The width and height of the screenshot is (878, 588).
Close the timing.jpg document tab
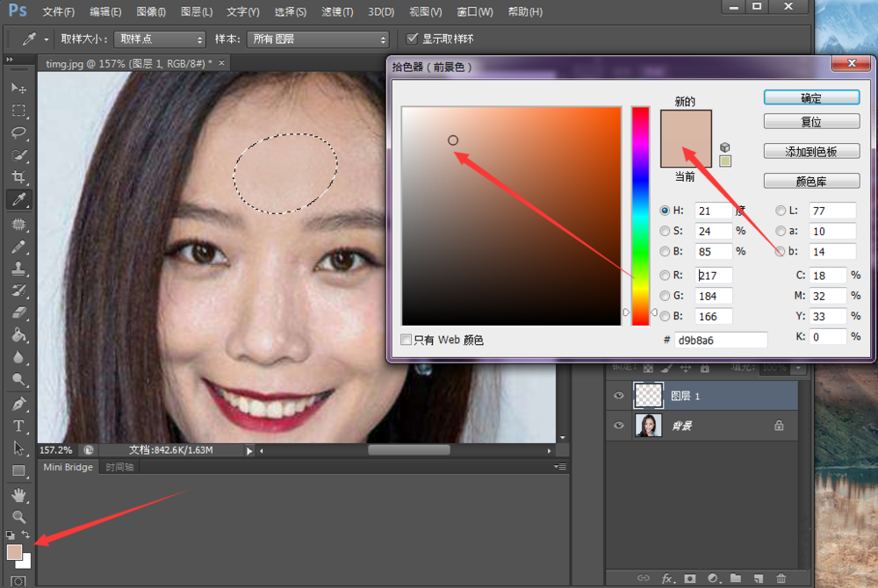[x=222, y=62]
